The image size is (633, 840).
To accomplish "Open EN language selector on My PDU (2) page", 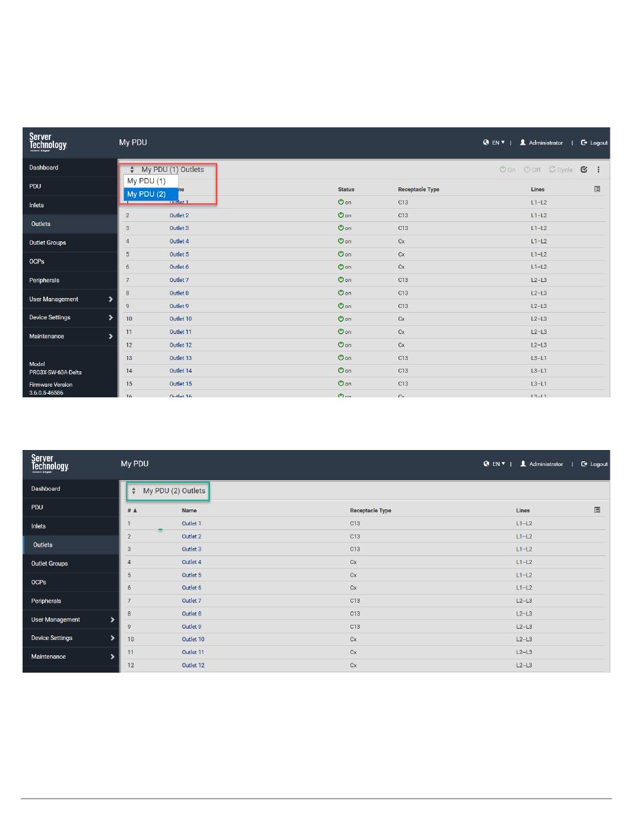I will click(495, 464).
